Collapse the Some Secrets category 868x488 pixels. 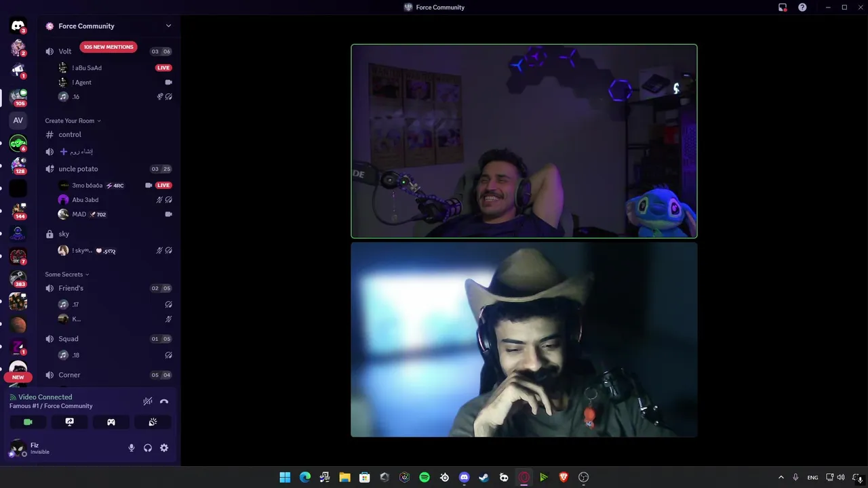click(x=66, y=274)
